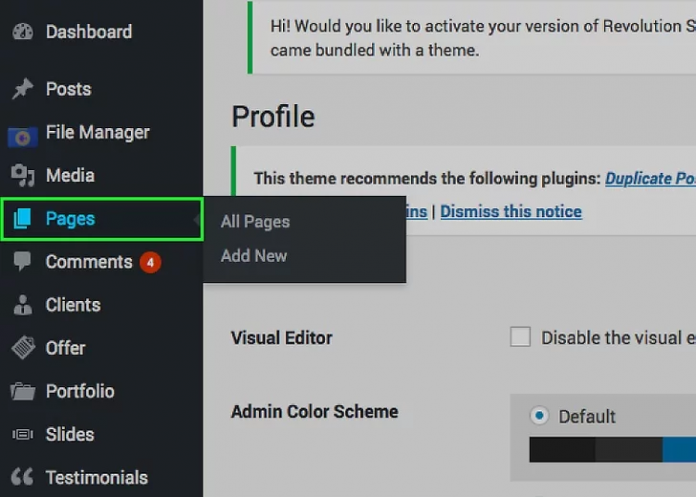Screen dimensions: 696x497
Task: Click the Offer tag icon
Action: click(22, 348)
